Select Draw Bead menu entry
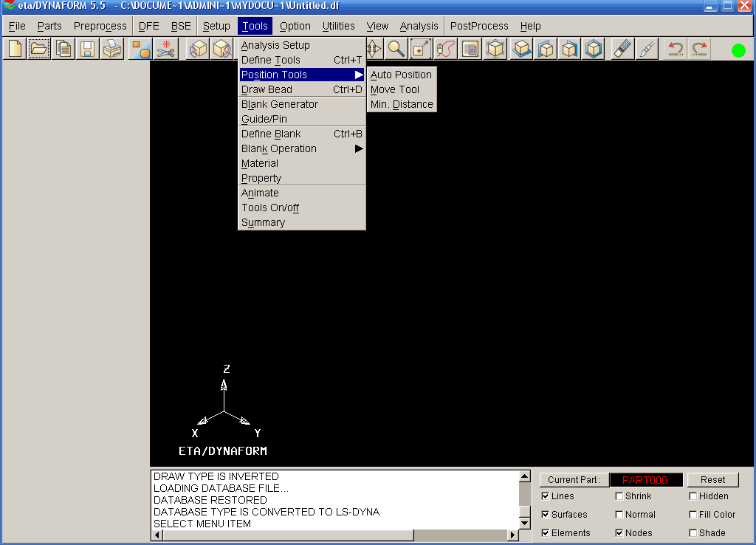 click(x=302, y=89)
